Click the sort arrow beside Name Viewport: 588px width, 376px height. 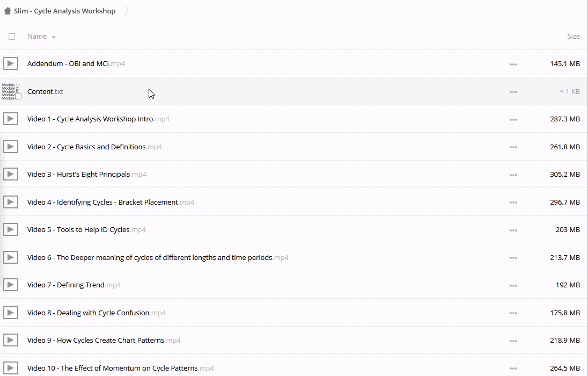click(54, 37)
